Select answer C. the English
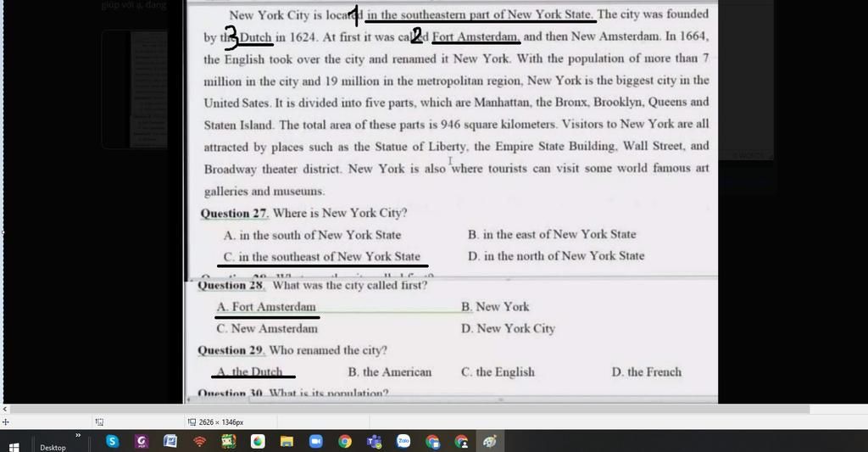Viewport: 868px width, 452px height. (498, 371)
